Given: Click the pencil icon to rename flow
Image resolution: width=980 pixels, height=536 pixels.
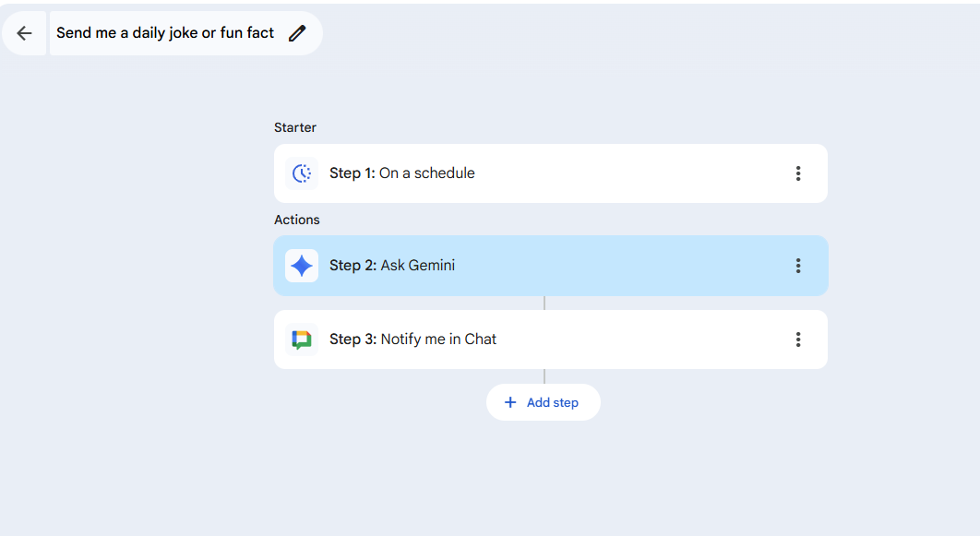Looking at the screenshot, I should click(x=297, y=33).
